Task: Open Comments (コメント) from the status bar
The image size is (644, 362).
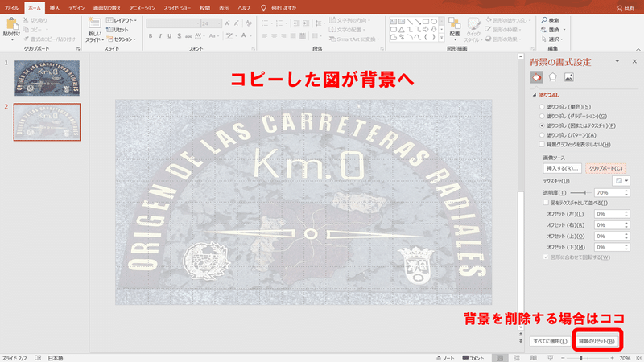Action: (473, 358)
